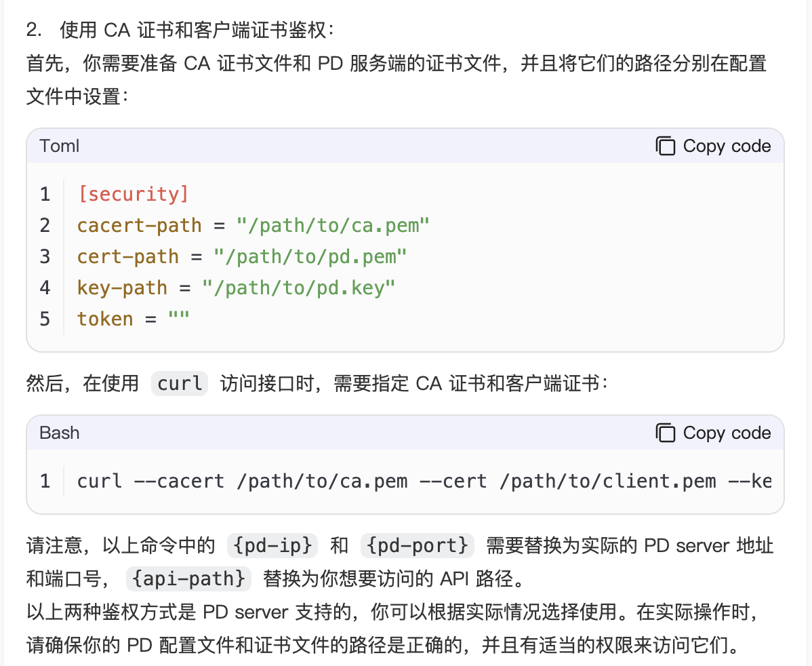
Task: Click the cert-path key in the config
Action: point(127,256)
